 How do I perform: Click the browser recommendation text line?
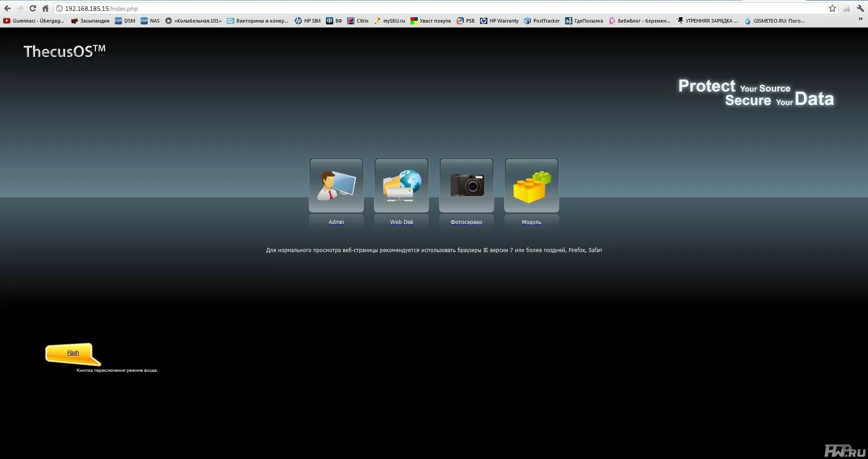click(x=434, y=250)
